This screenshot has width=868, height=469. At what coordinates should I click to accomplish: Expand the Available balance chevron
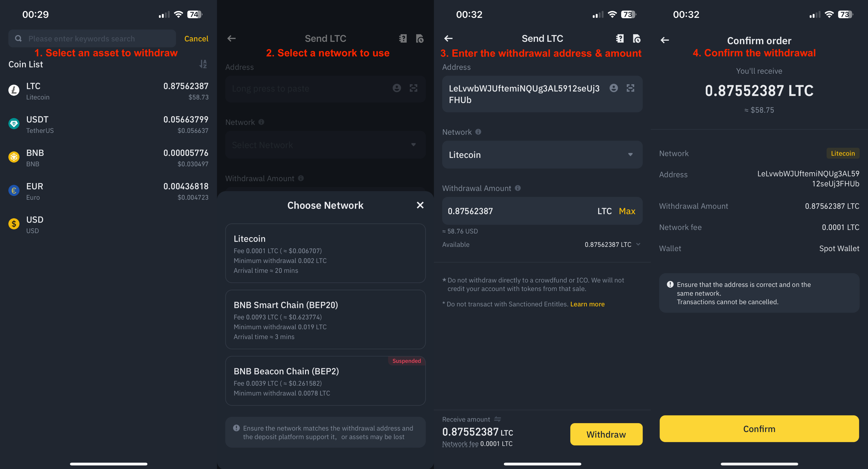point(639,244)
